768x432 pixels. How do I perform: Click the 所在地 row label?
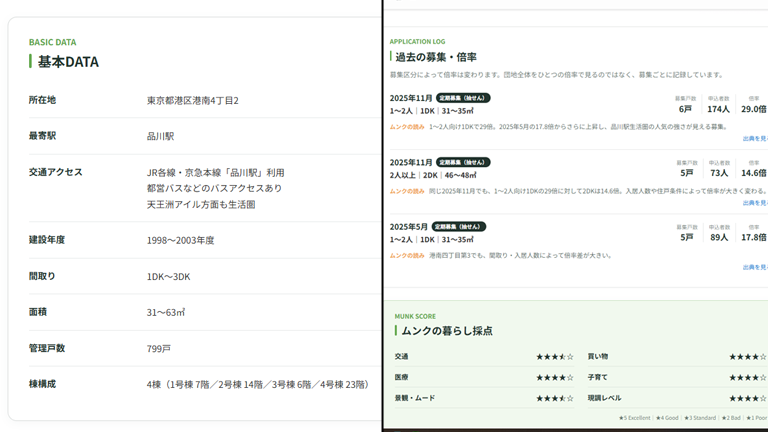[x=42, y=100]
